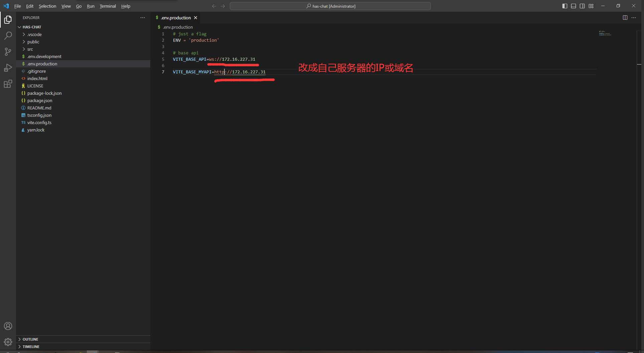Expand the TIMELINE section

[x=83, y=347]
